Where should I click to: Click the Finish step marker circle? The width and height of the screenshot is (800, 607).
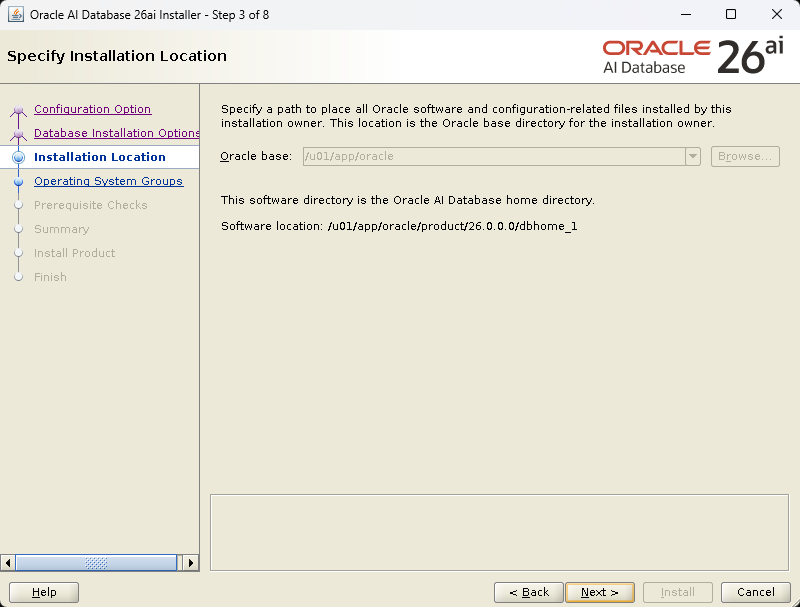pyautogui.click(x=18, y=277)
